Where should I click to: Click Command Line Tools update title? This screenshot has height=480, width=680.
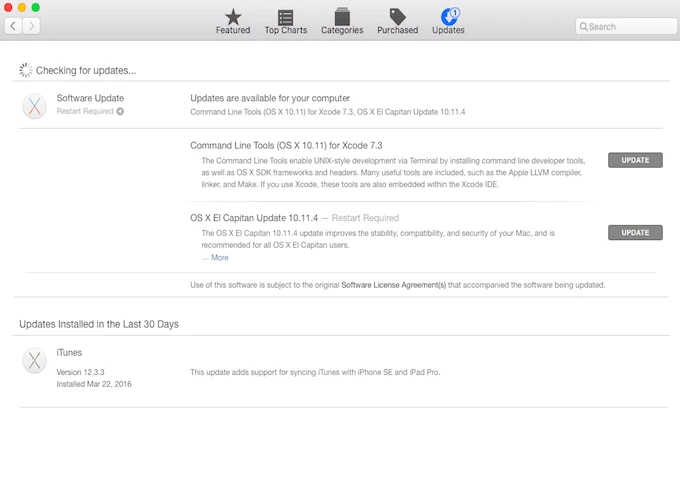click(286, 145)
